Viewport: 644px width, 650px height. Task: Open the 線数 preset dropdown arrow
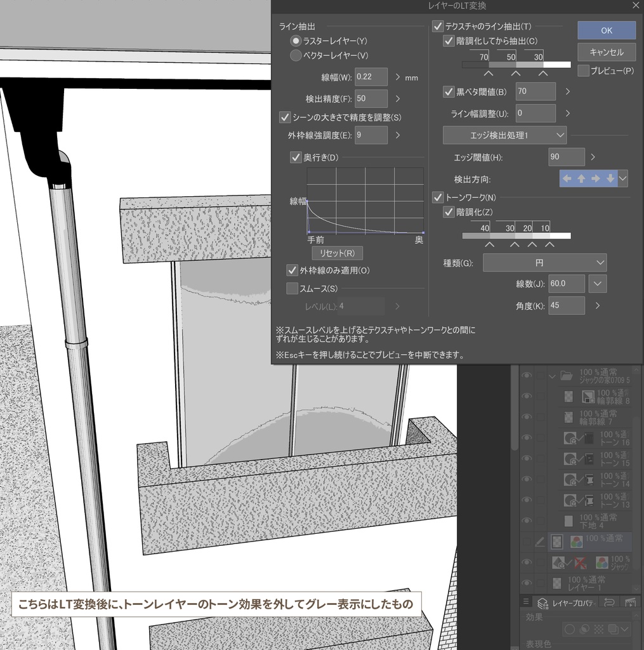(x=597, y=284)
